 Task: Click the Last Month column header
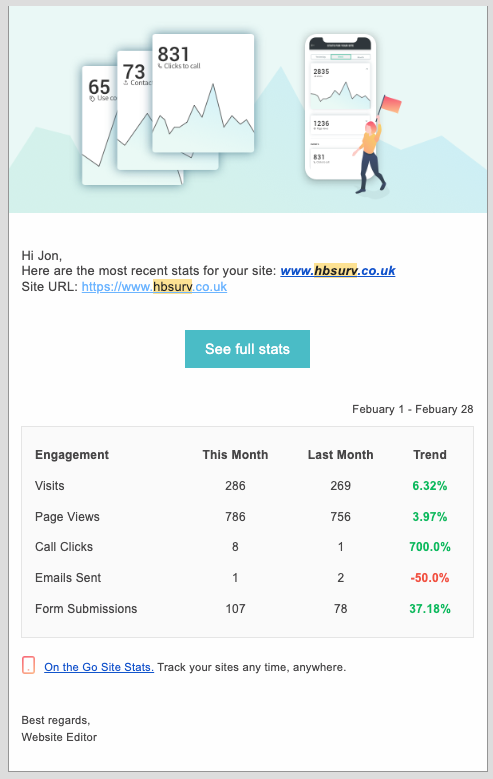coord(340,455)
